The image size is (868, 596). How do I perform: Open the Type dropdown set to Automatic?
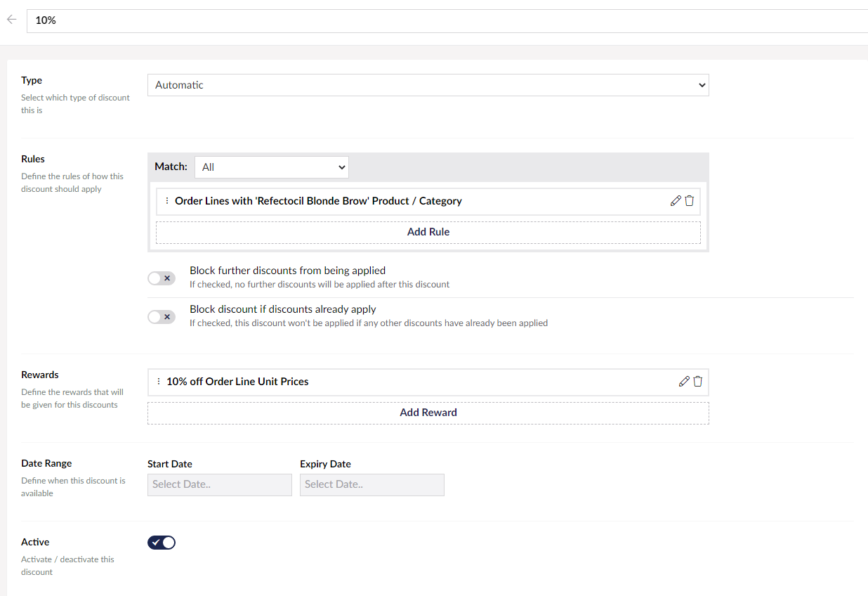(428, 85)
